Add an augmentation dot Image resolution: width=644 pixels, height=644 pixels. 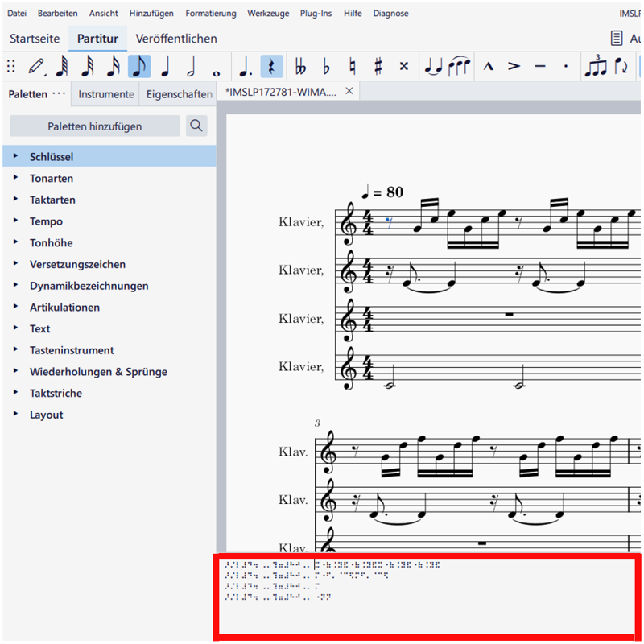tap(246, 66)
